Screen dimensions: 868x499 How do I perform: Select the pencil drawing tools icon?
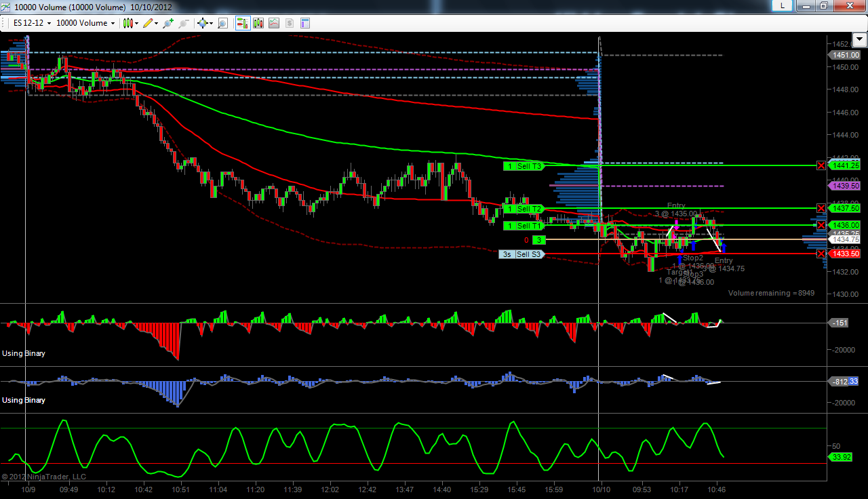(x=148, y=23)
